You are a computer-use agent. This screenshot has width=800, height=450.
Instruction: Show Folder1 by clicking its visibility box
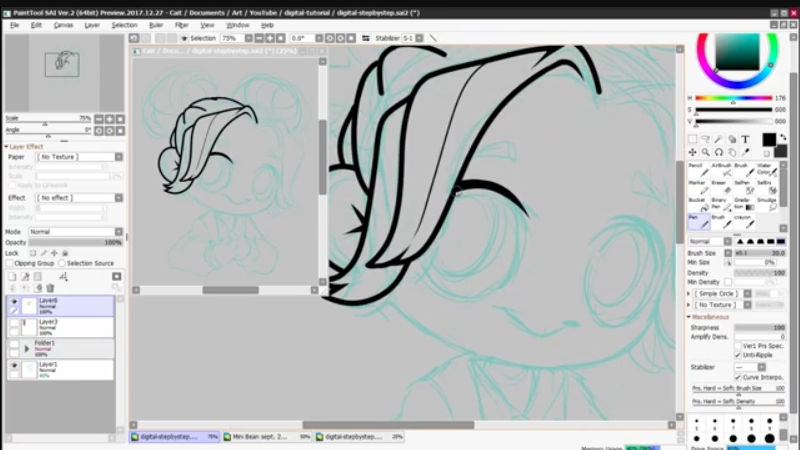[14, 344]
